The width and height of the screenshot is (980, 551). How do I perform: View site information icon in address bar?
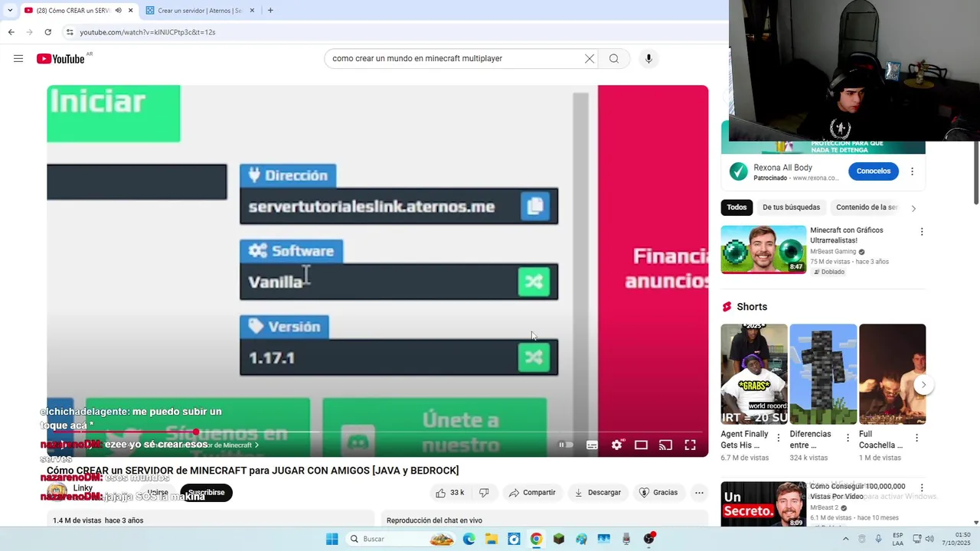point(70,32)
